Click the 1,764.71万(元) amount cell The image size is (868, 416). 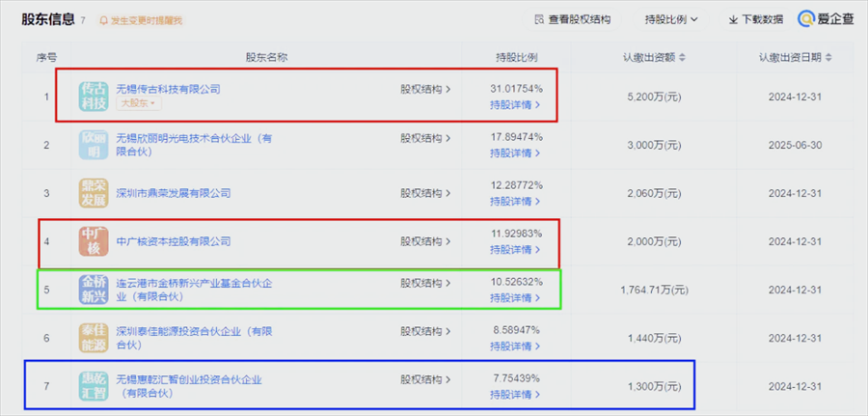(654, 290)
